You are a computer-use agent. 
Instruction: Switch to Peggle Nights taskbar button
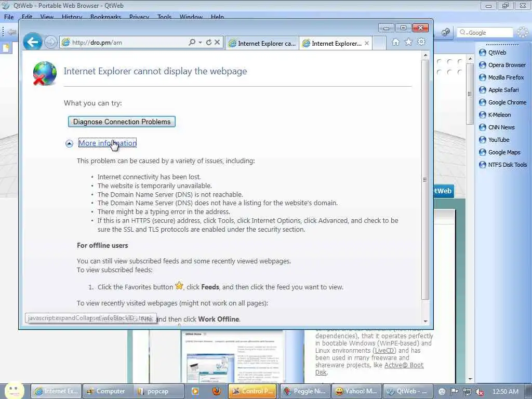pyautogui.click(x=304, y=391)
